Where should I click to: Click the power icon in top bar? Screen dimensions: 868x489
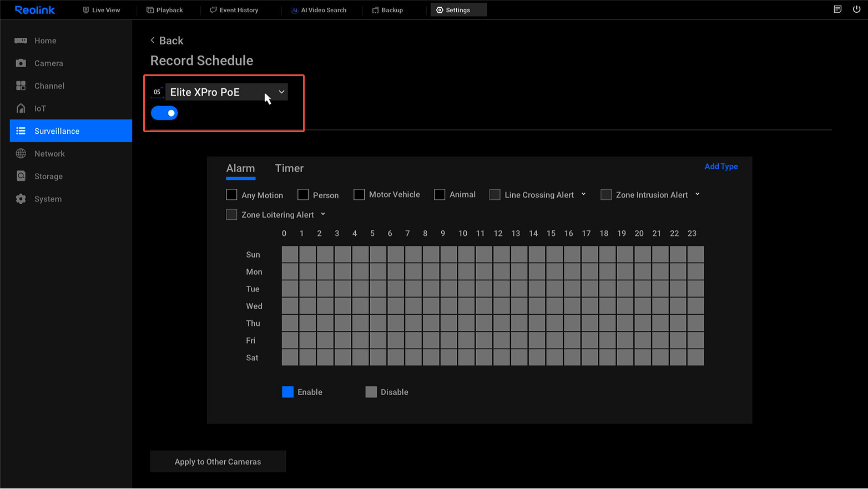coord(856,9)
